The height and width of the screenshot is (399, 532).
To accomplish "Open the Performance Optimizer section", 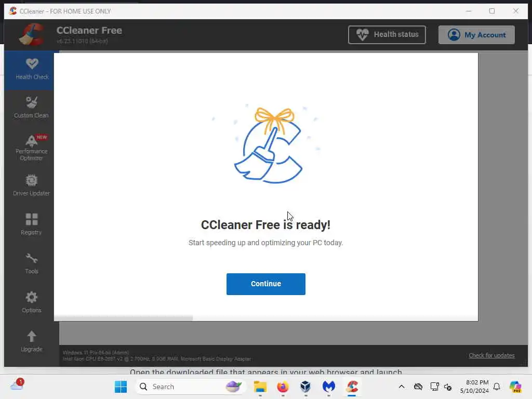I will [31, 148].
